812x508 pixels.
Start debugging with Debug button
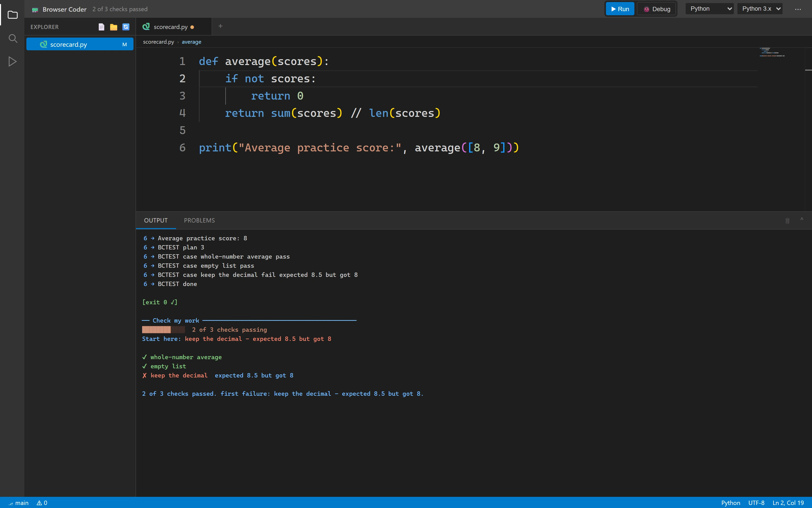[x=657, y=9]
